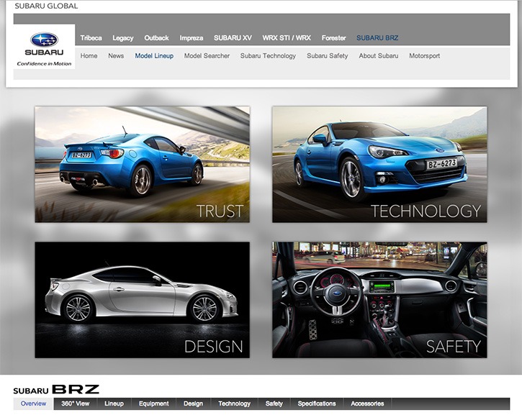Open Model Lineup navigation link
522x420 pixels.
[x=154, y=56]
